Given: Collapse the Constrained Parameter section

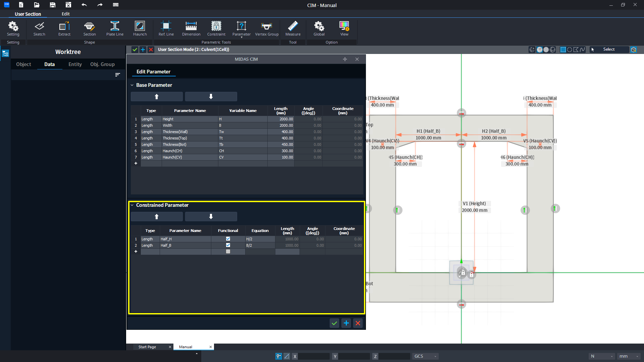Looking at the screenshot, I should 132,205.
